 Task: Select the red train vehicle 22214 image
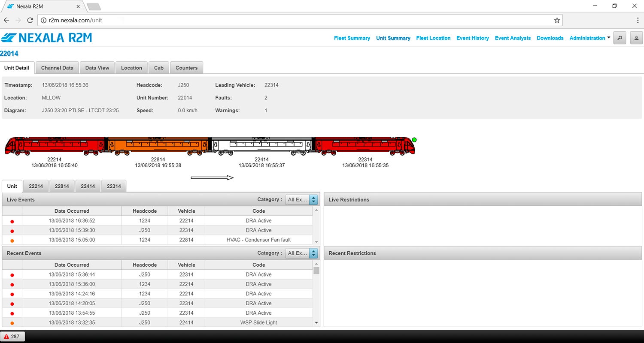click(55, 146)
